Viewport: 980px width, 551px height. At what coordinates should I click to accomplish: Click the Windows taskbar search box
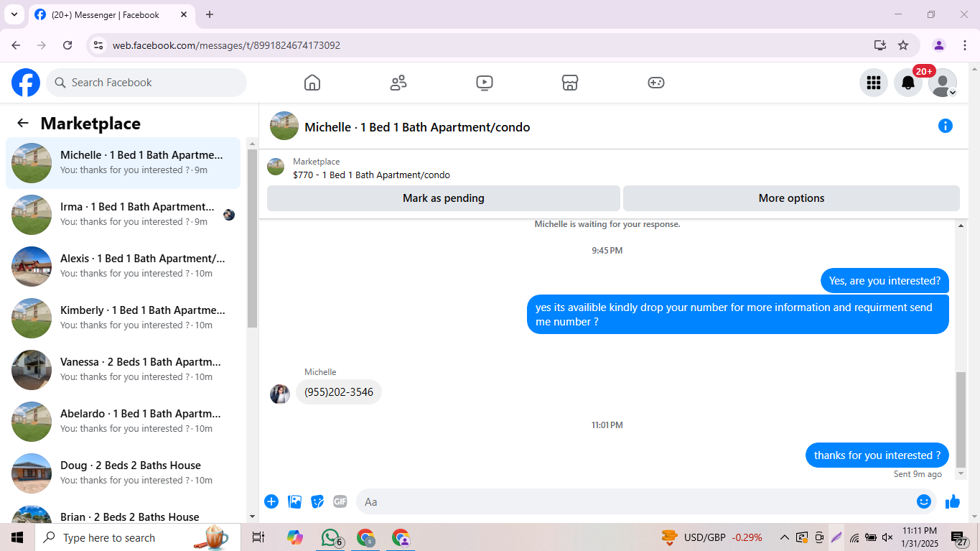pyautogui.click(x=138, y=537)
